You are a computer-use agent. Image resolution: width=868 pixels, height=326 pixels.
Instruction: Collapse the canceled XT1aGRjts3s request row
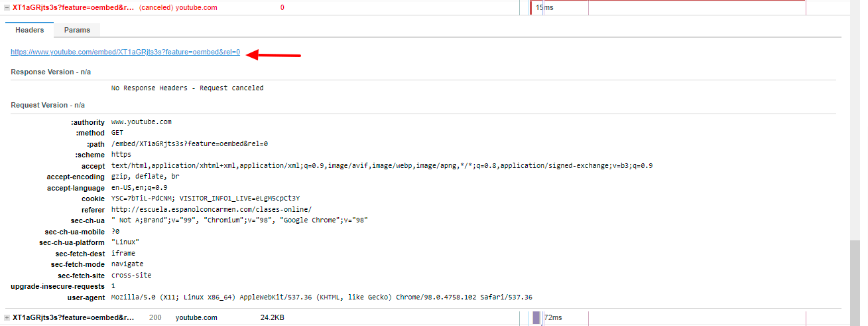click(7, 8)
